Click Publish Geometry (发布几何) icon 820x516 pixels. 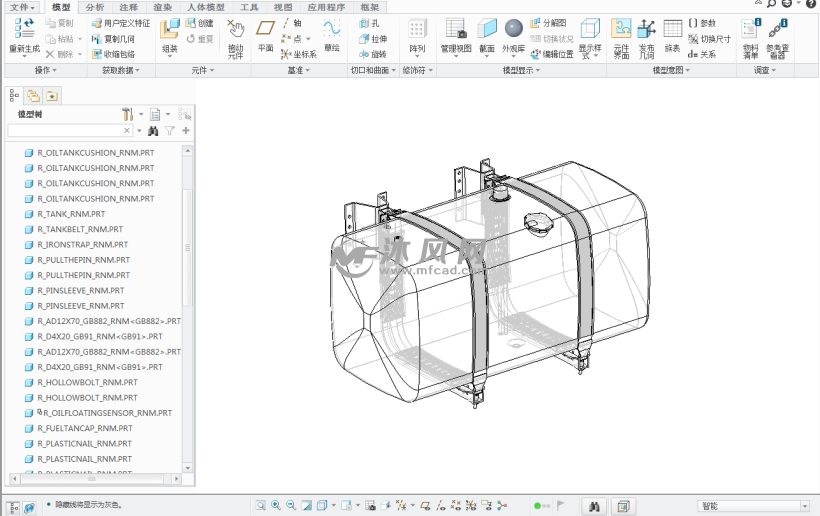pyautogui.click(x=646, y=29)
